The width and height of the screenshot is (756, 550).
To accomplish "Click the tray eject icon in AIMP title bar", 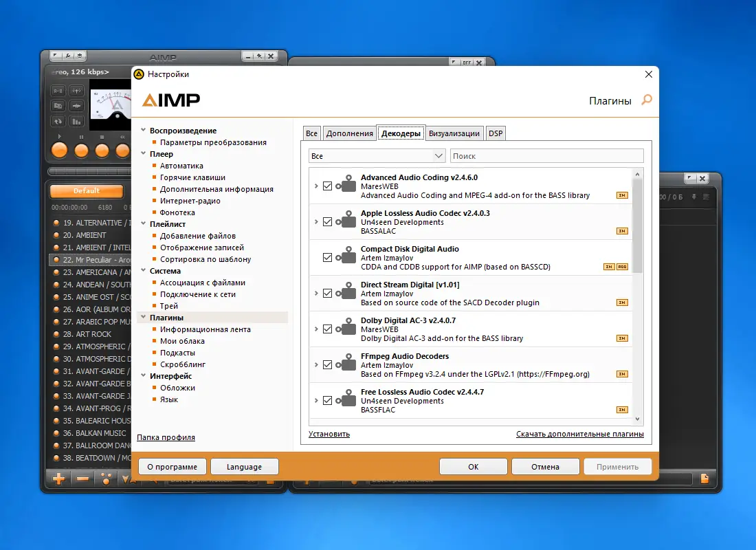I will click(x=80, y=56).
